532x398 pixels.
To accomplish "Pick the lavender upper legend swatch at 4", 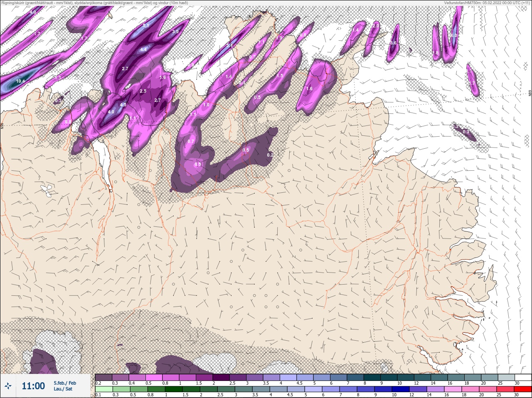I will point(288,377).
